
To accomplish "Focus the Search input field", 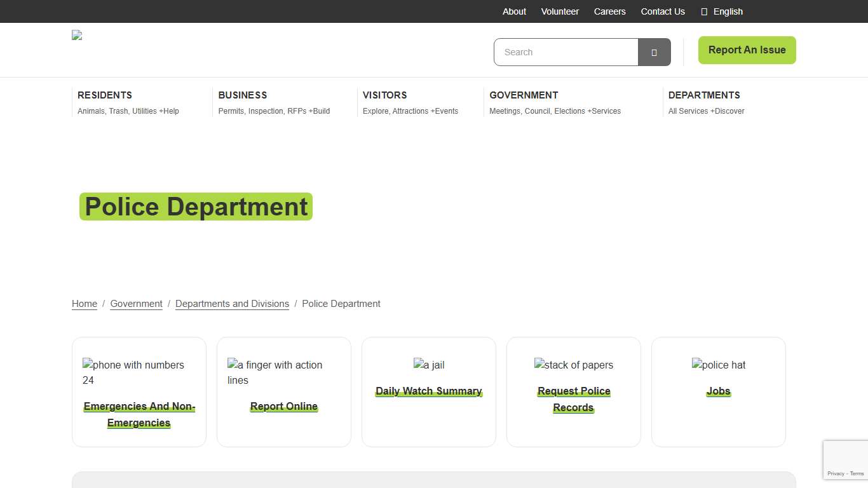I will pyautogui.click(x=566, y=52).
